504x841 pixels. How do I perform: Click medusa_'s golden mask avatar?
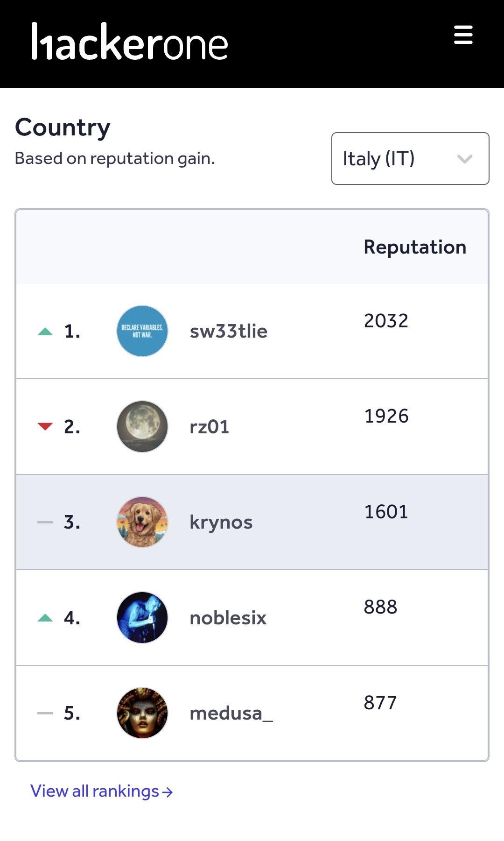click(x=142, y=713)
